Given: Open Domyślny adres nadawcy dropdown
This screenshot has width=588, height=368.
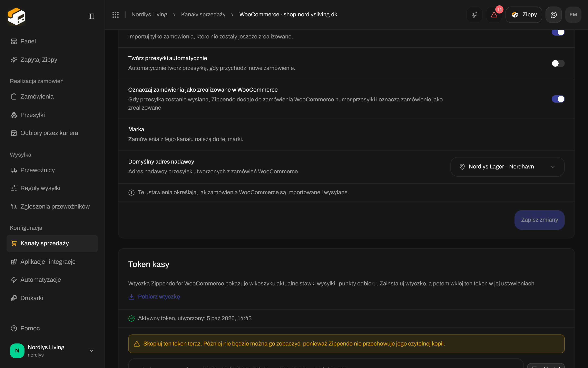Looking at the screenshot, I should (507, 167).
